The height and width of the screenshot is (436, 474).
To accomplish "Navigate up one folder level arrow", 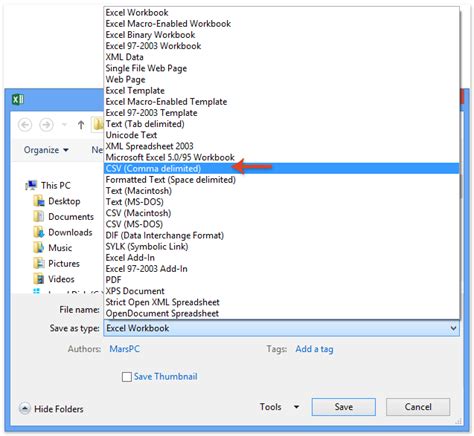I will [x=81, y=125].
